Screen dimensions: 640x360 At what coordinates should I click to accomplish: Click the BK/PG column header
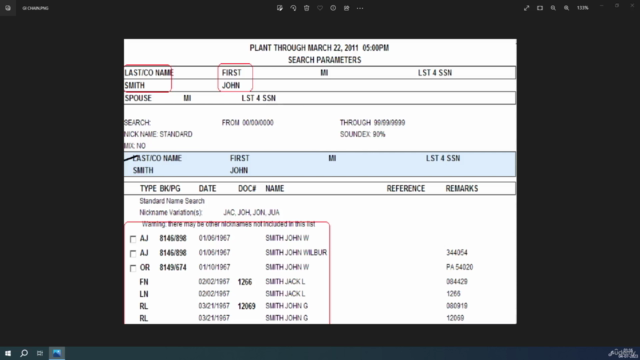(x=170, y=189)
